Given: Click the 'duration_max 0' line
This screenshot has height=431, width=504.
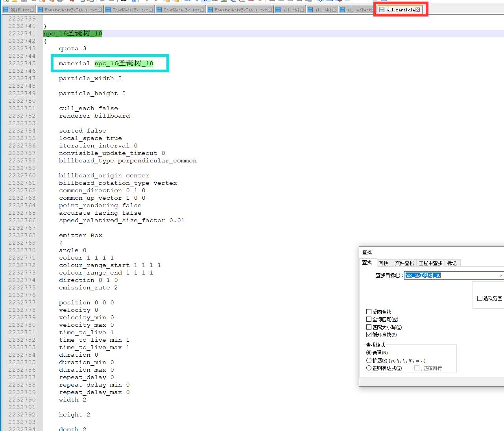Looking at the screenshot, I should (x=87, y=370).
